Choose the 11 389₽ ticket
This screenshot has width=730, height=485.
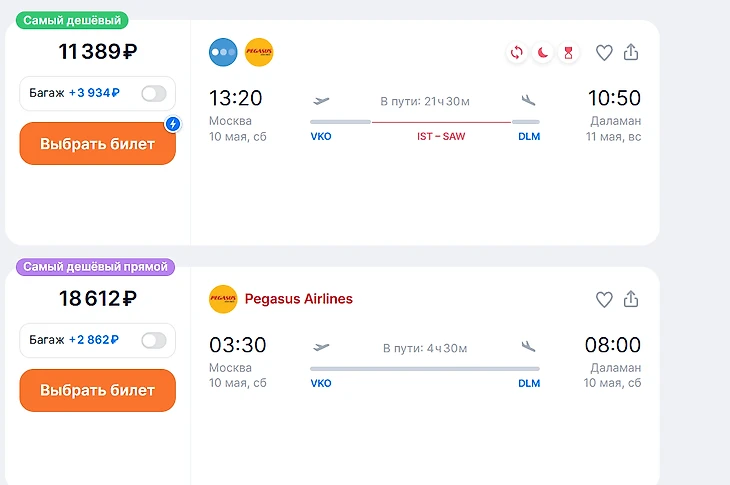coord(97,144)
